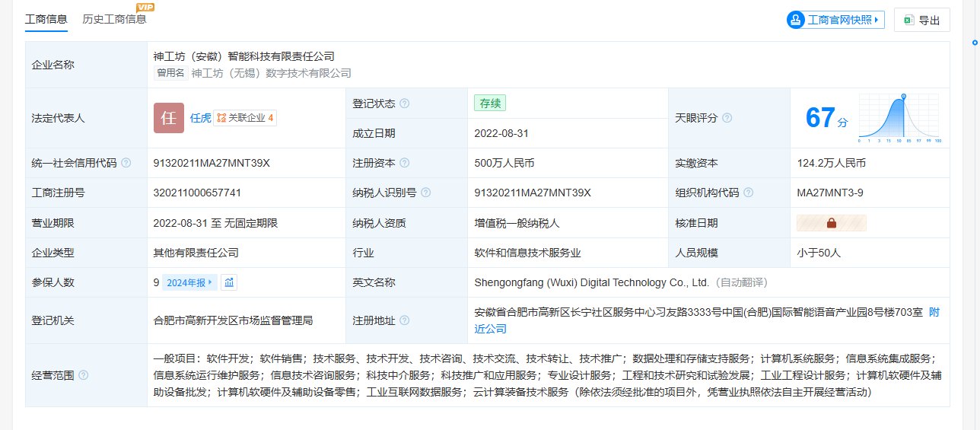Click the registered address text
This screenshot has height=430, width=980.
click(x=698, y=312)
